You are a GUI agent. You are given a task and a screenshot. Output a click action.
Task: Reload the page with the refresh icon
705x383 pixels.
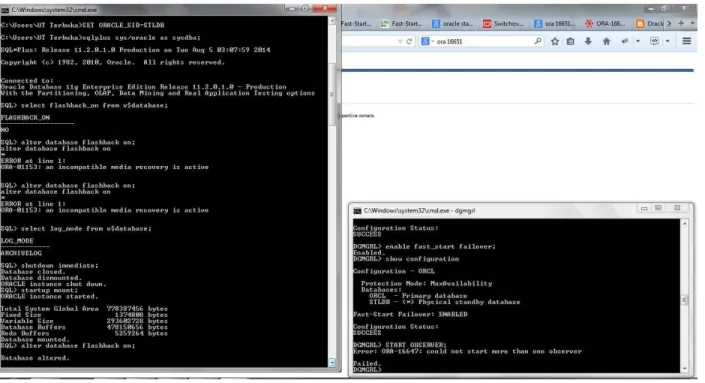tap(409, 41)
